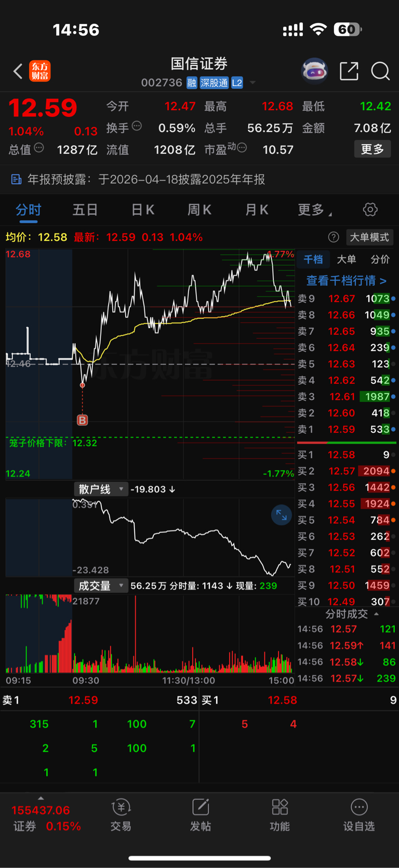Open the 年报预披露 document icon
The height and width of the screenshot is (868, 399).
click(x=16, y=179)
